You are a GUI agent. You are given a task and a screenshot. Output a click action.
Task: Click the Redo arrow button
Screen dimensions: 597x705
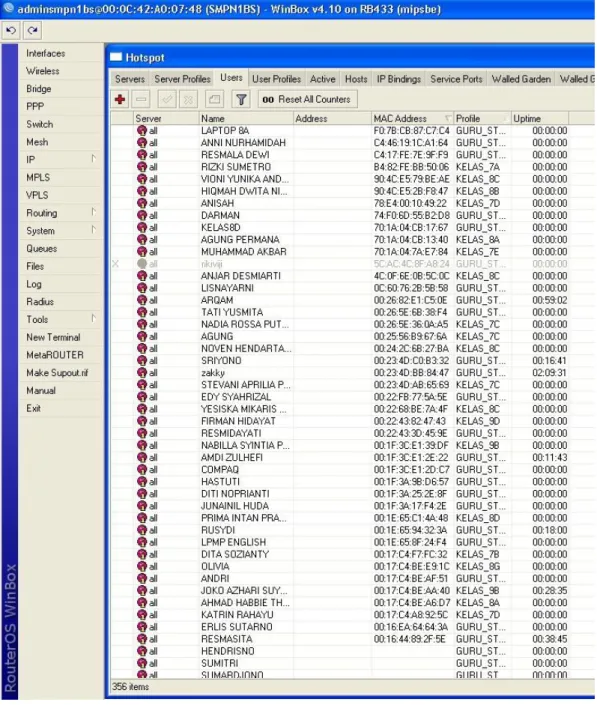(x=32, y=31)
